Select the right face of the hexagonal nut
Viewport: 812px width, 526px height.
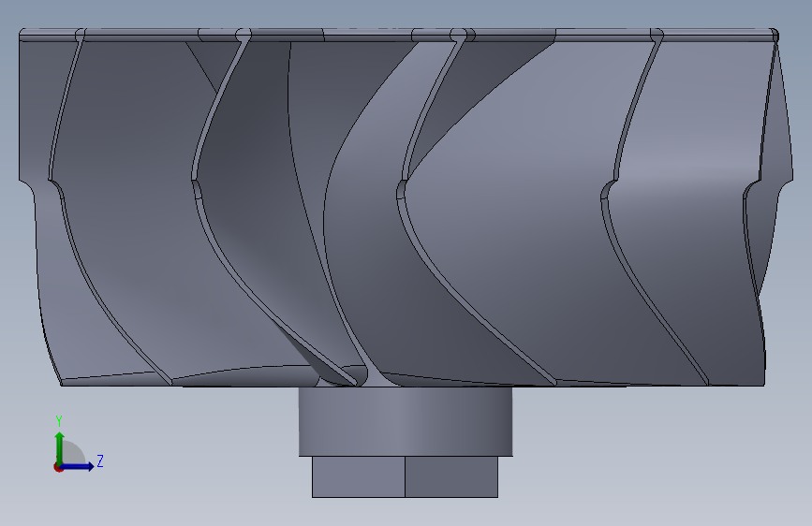(x=451, y=476)
